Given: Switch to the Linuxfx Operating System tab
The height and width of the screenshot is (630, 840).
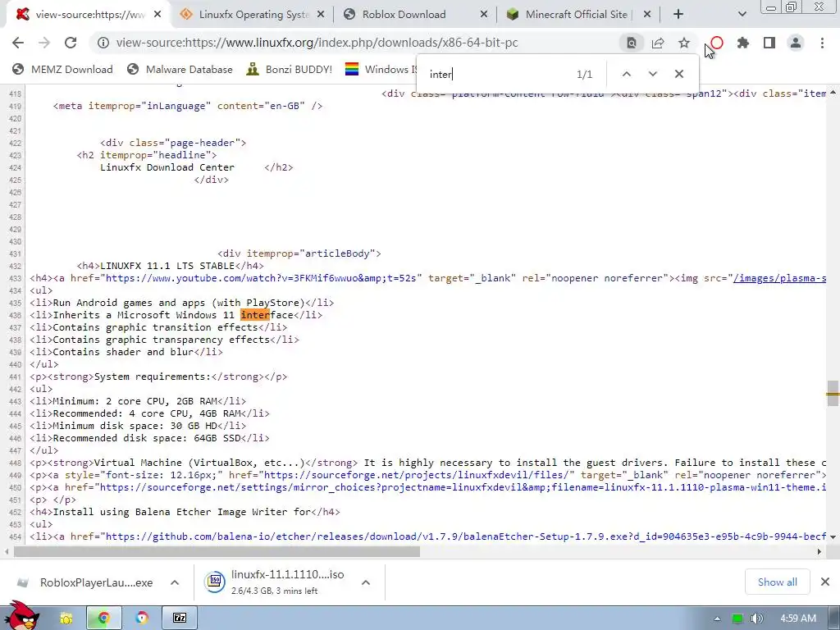Looking at the screenshot, I should pyautogui.click(x=253, y=15).
